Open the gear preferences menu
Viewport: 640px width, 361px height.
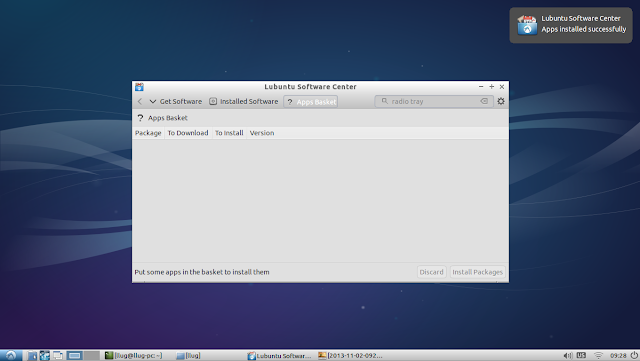(x=501, y=101)
